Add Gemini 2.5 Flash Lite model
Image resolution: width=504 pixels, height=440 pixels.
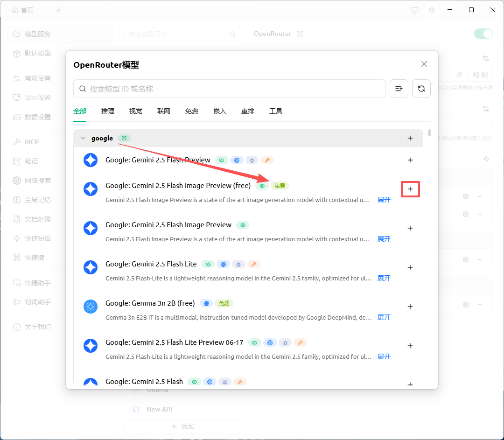coord(410,267)
